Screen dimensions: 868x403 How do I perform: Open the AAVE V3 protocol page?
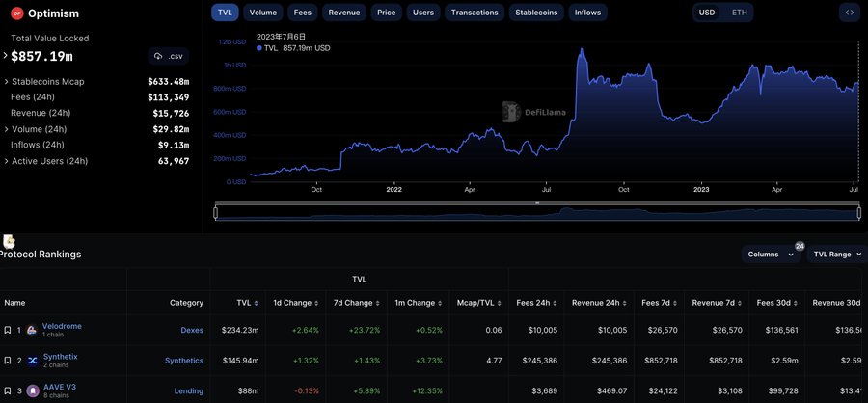[59, 387]
